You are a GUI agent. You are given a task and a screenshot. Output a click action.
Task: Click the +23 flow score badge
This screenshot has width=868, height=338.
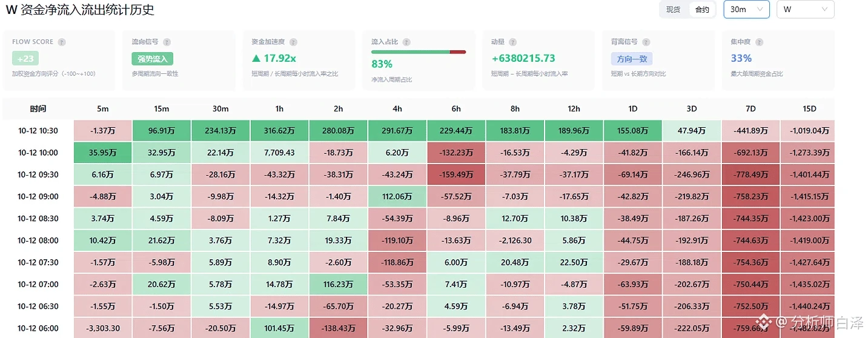pos(25,59)
